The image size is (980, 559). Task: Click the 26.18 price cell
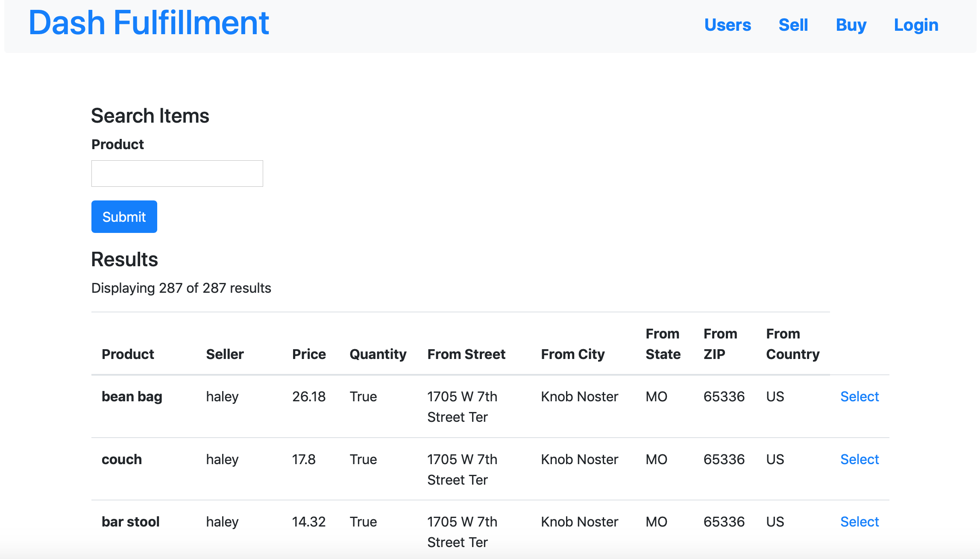point(308,397)
